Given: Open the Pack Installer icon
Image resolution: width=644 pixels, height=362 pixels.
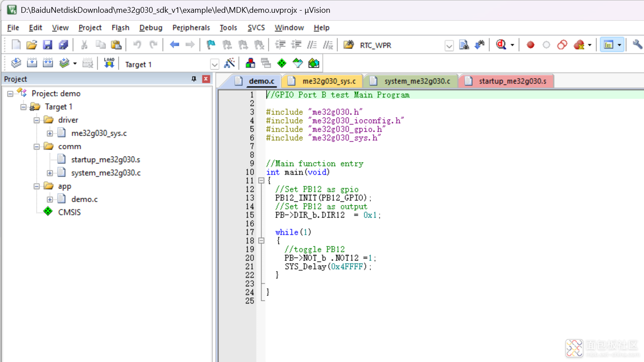Looking at the screenshot, I should coord(314,63).
